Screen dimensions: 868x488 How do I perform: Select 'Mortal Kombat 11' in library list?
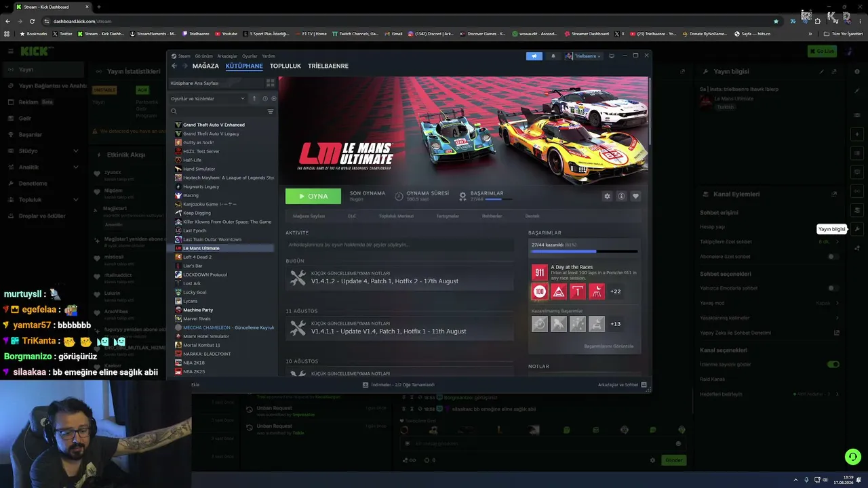[201, 345]
